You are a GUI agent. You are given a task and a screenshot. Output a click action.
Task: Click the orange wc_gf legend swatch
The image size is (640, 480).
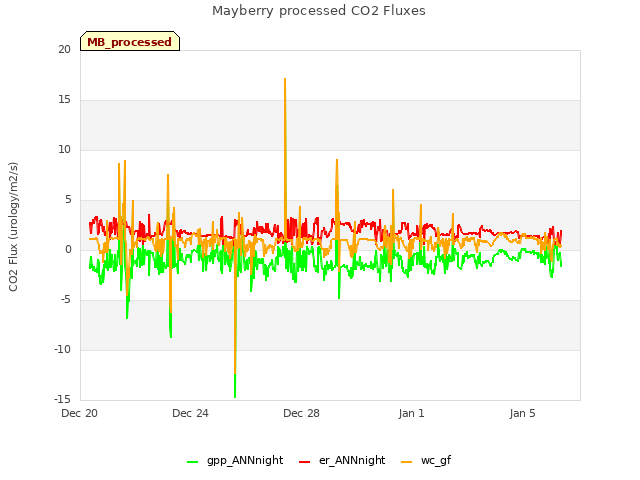[x=407, y=462]
